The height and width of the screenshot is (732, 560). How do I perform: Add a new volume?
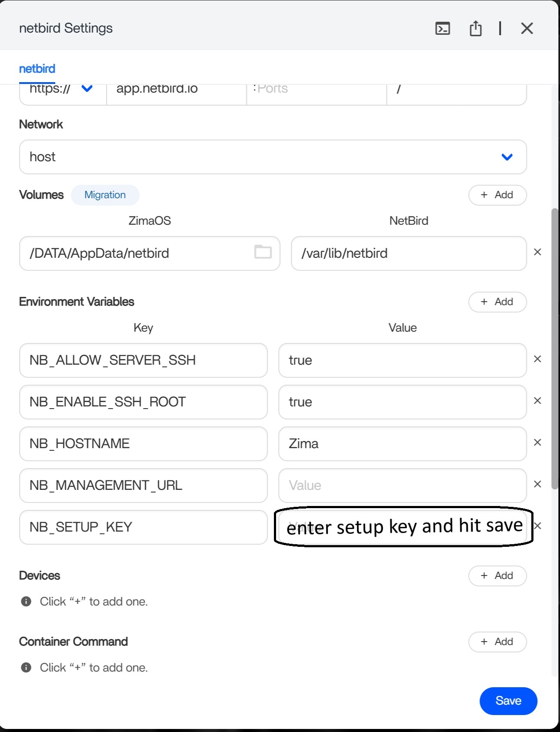click(x=497, y=195)
